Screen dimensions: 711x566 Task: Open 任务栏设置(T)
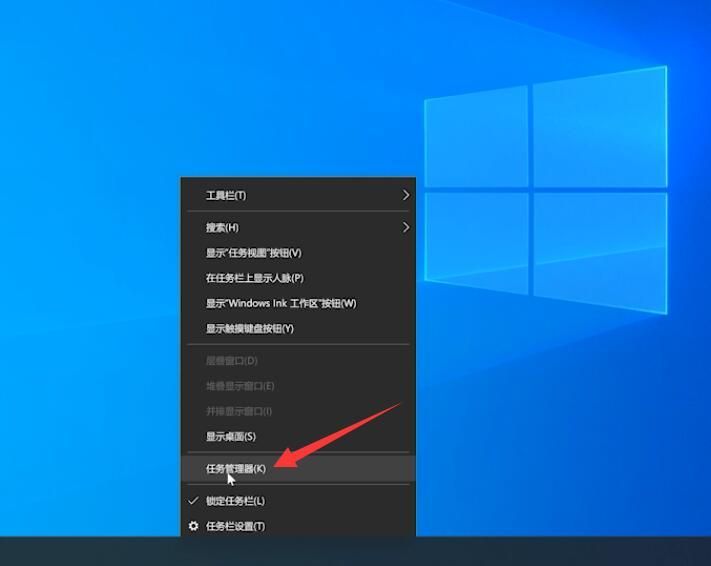[x=298, y=526]
